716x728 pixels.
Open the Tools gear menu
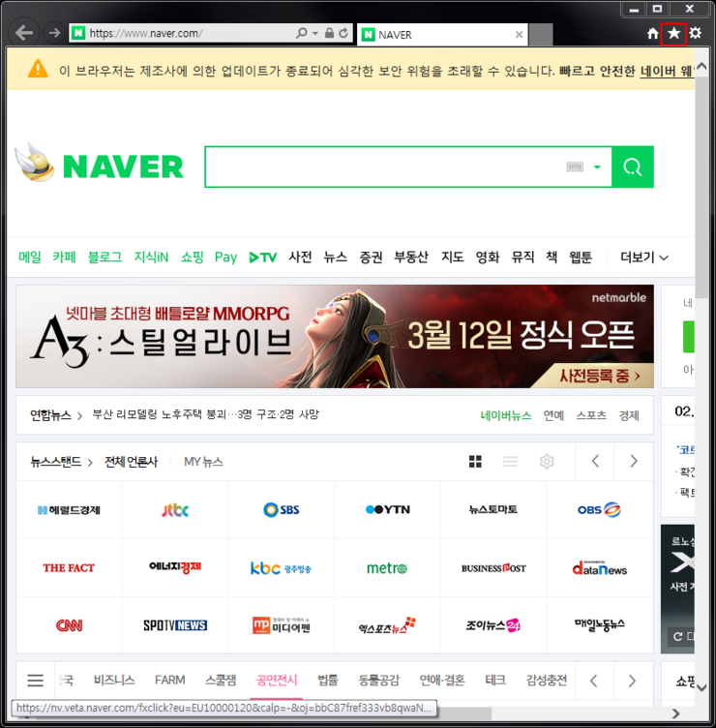click(695, 33)
